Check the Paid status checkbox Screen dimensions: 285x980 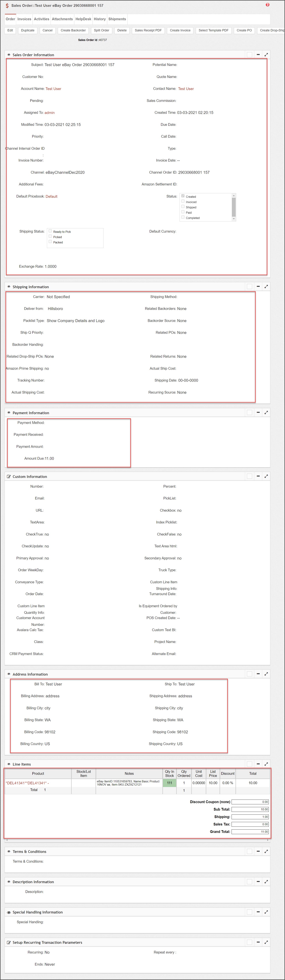coord(183,212)
